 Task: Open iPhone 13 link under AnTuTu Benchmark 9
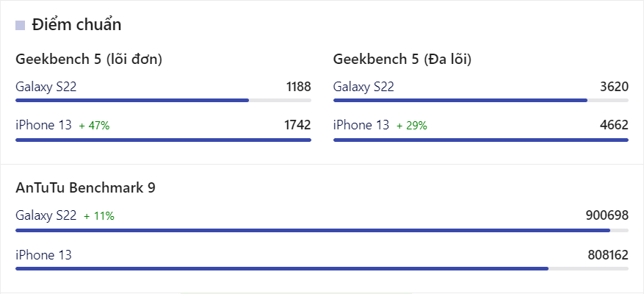[43, 255]
